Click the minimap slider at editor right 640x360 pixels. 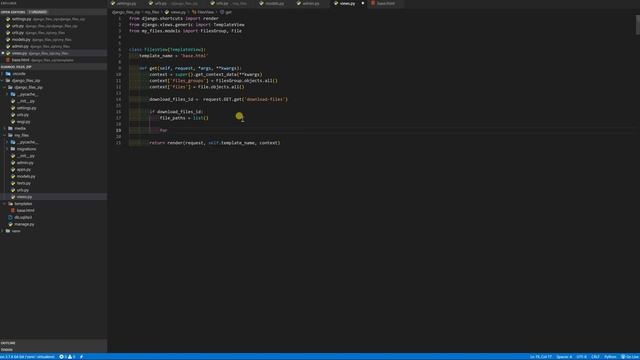click(x=637, y=24)
